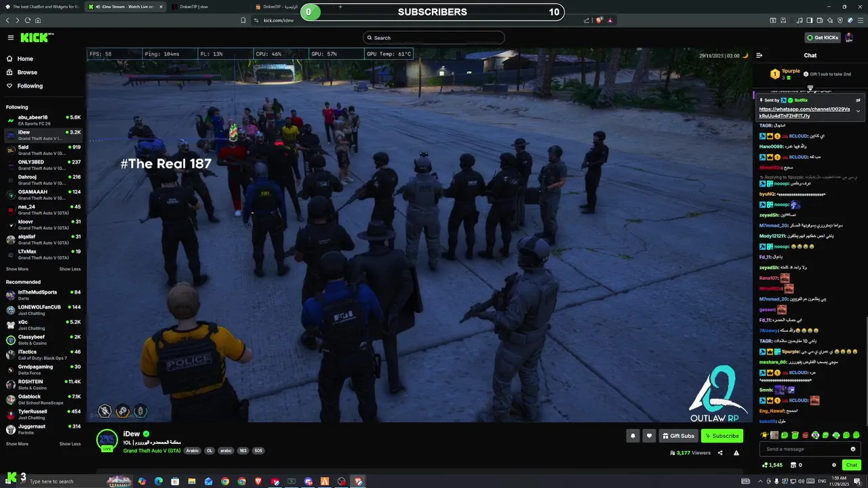Open 5aid channel in Following list
The image size is (868, 488).
(43, 150)
